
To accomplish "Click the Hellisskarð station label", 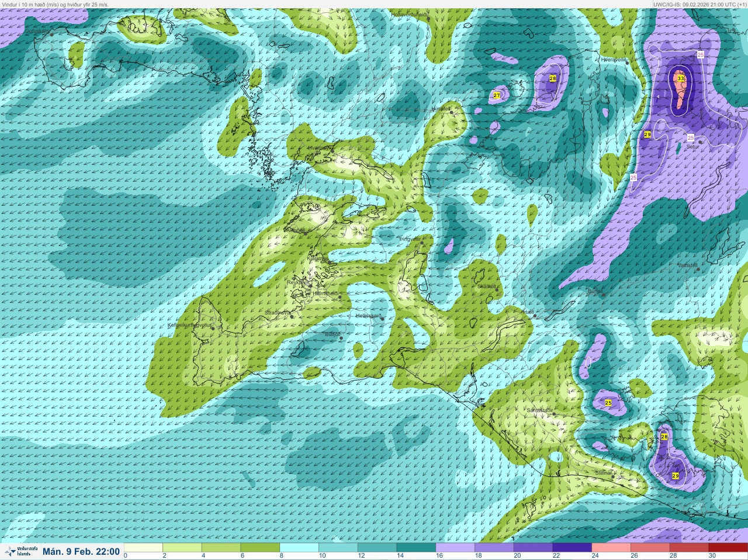I will pyautogui.click(x=368, y=316).
